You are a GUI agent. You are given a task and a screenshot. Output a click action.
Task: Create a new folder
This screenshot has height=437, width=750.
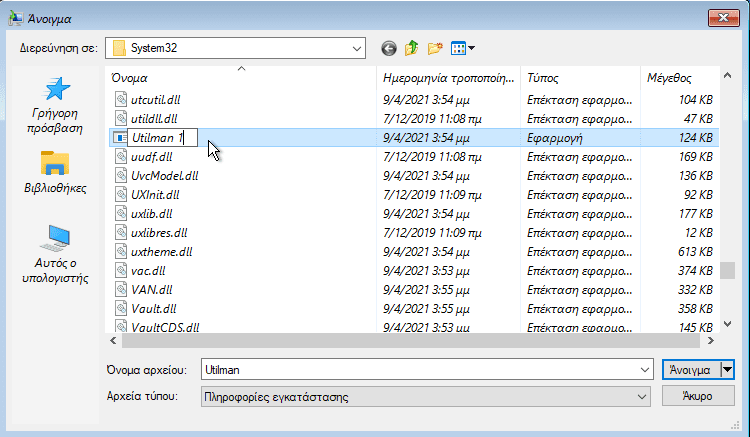pyautogui.click(x=434, y=48)
